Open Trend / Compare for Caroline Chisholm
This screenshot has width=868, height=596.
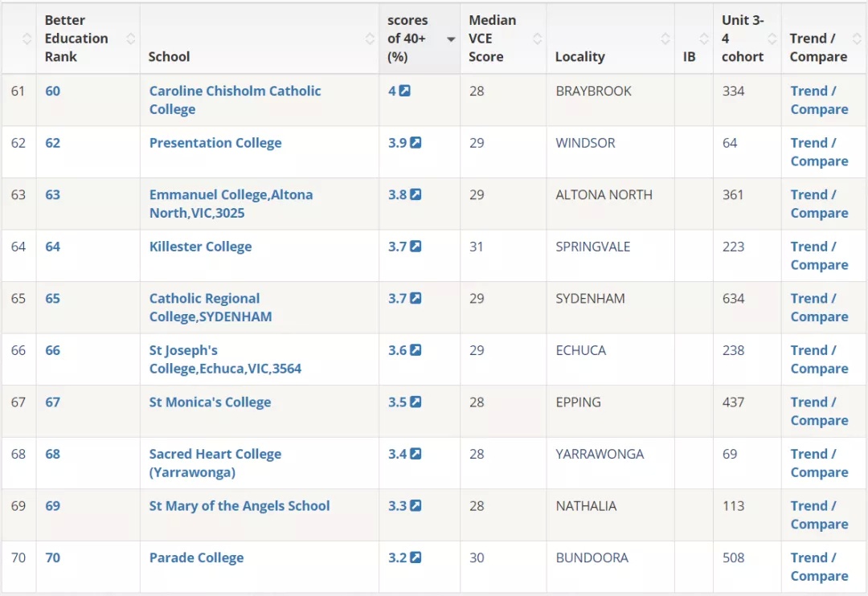(819, 100)
